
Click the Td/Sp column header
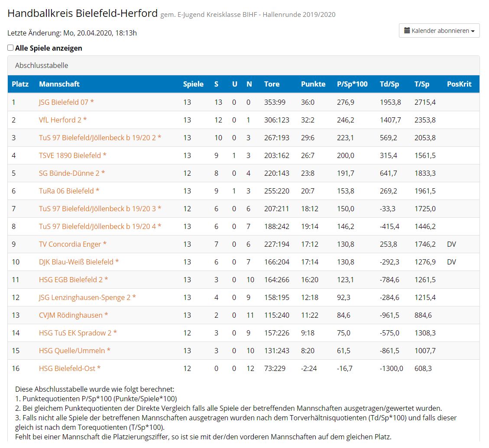pyautogui.click(x=389, y=84)
